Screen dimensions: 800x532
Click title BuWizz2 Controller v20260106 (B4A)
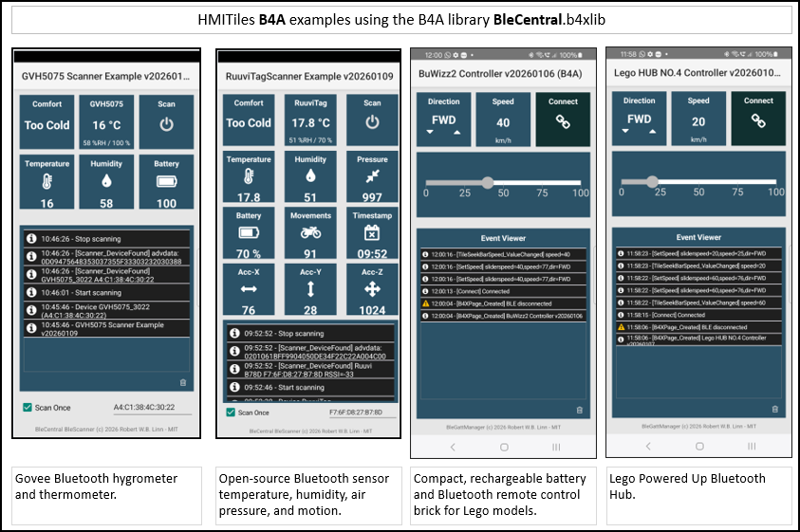500,73
